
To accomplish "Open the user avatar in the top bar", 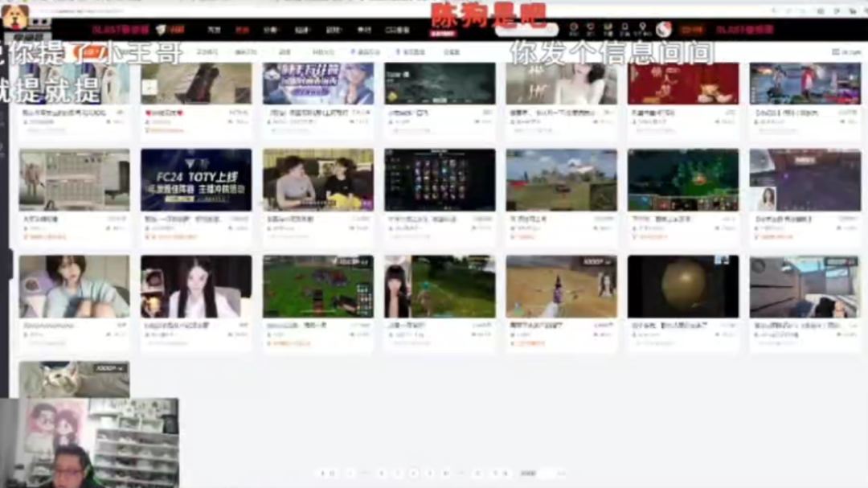I will pos(664,30).
